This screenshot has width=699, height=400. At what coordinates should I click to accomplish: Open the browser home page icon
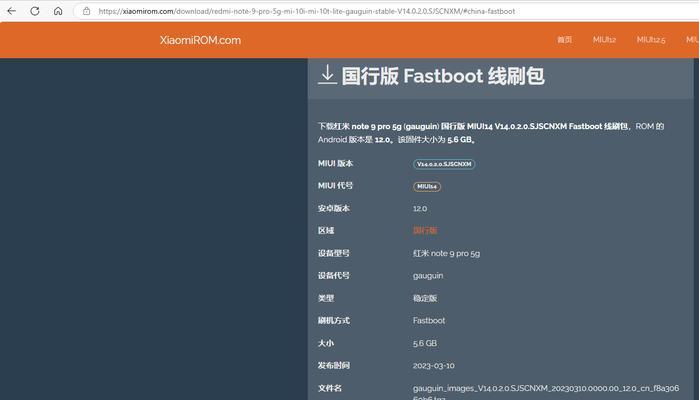point(58,11)
